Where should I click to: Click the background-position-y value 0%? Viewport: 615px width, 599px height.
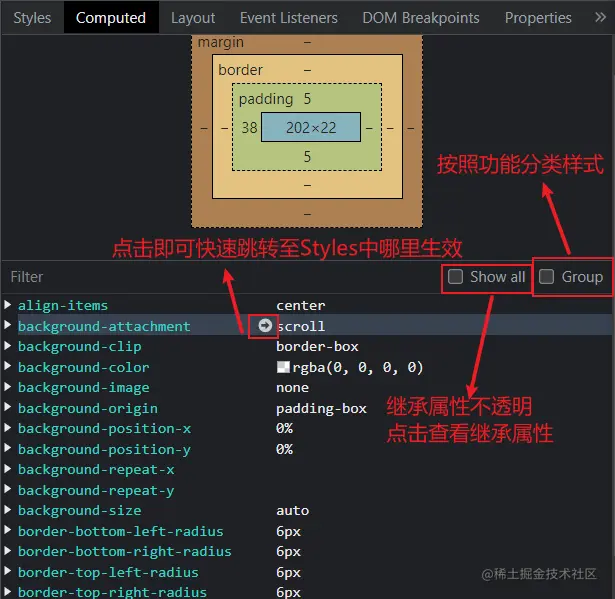click(284, 449)
